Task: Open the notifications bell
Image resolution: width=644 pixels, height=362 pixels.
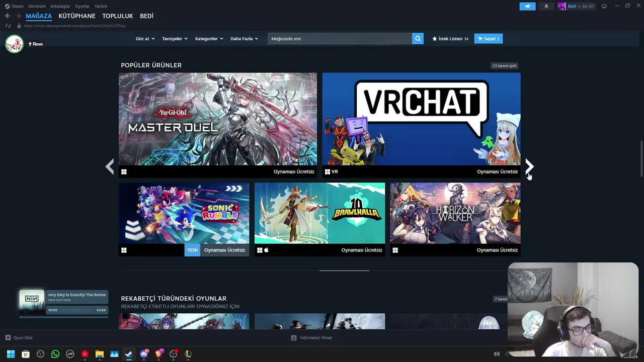Action: (546, 6)
